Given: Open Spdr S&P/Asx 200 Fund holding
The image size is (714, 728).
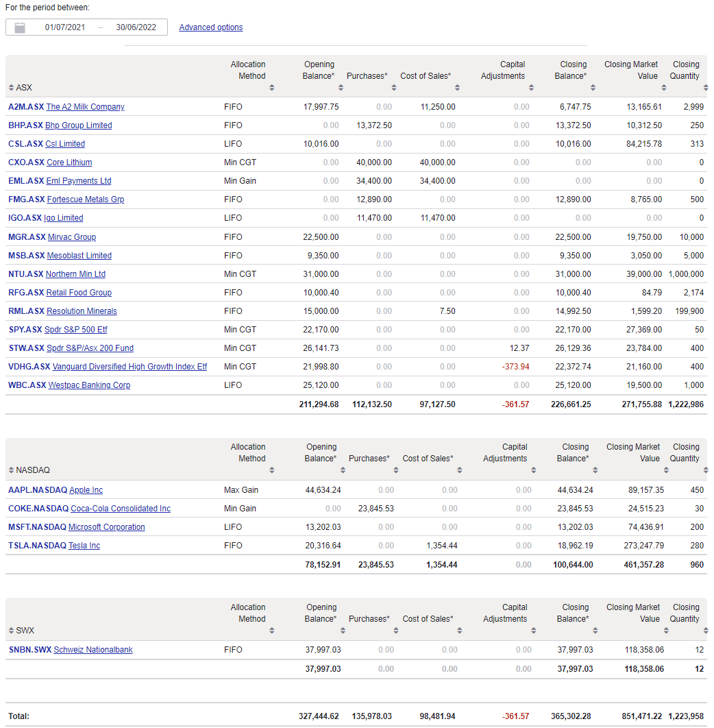Looking at the screenshot, I should (x=90, y=348).
